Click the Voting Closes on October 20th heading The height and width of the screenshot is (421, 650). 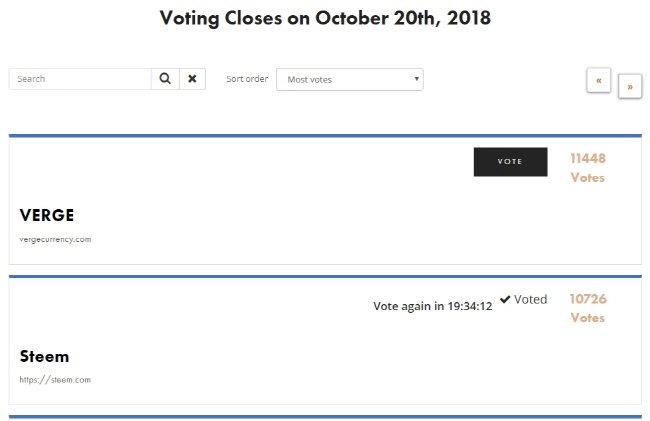[324, 18]
